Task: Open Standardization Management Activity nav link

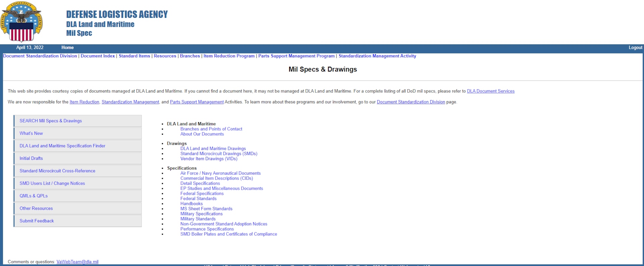Action: click(x=377, y=56)
